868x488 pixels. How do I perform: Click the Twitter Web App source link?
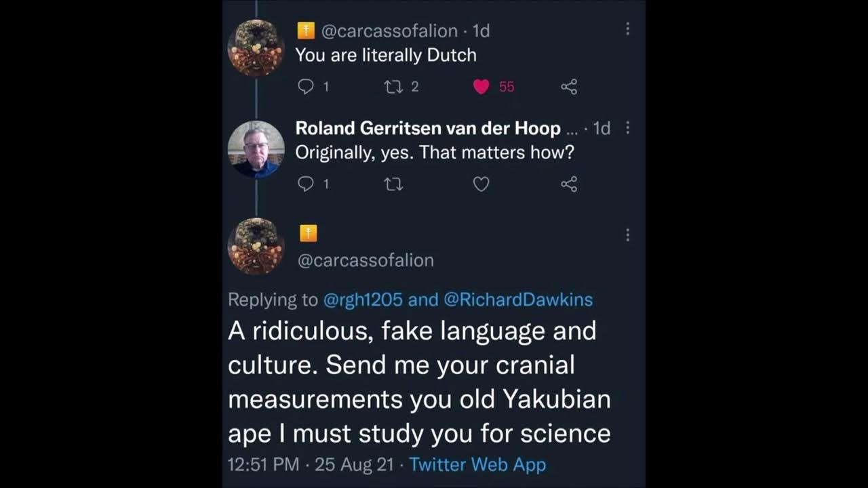coord(477,465)
